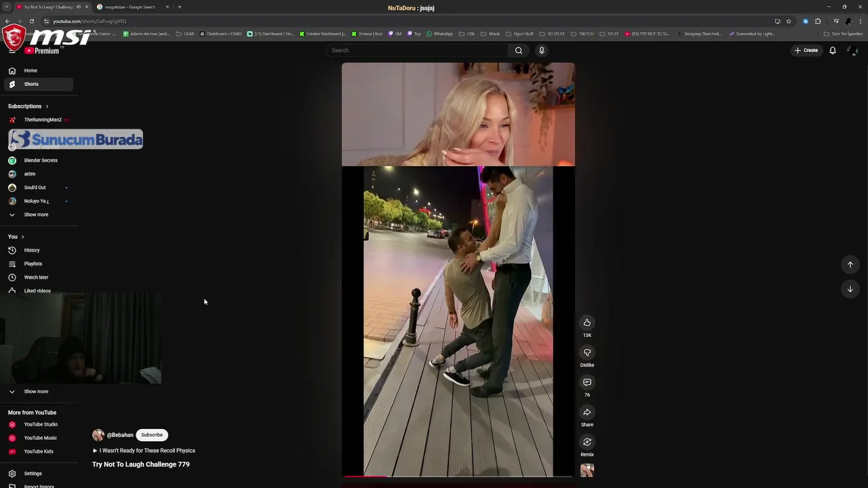Open GEAR bookmarks folder
The width and height of the screenshot is (868, 488).
[185, 34]
